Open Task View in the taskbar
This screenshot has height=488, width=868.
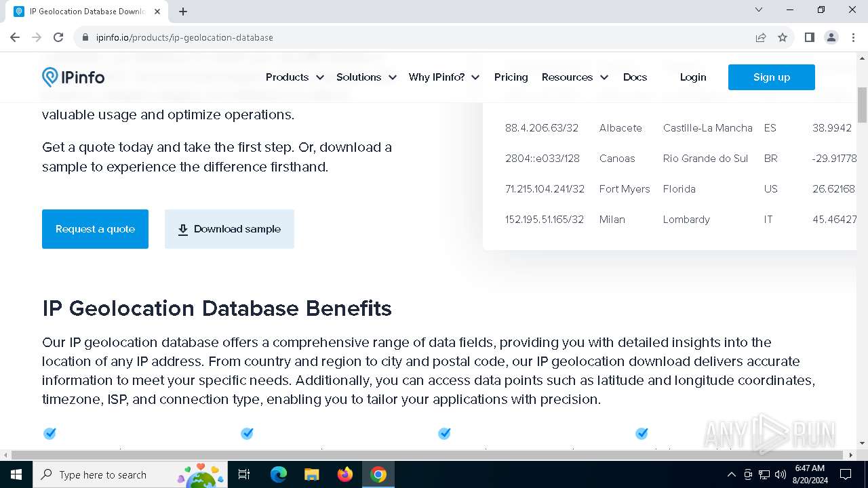[244, 474]
